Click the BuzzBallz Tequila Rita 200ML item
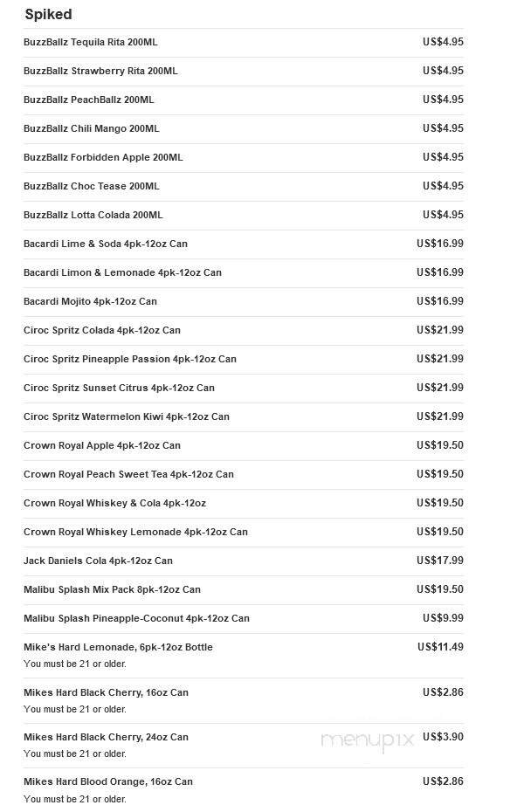This screenshot has height=812, width=524. click(90, 42)
